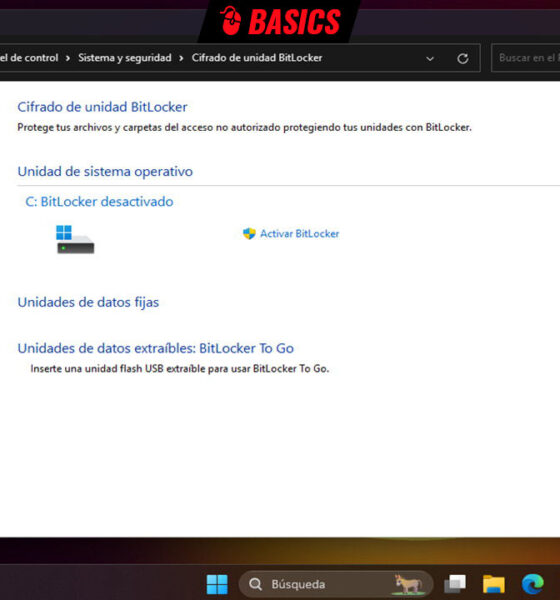The width and height of the screenshot is (560, 600).
Task: Click the Inserte una unidad flash USB text
Action: 180,369
